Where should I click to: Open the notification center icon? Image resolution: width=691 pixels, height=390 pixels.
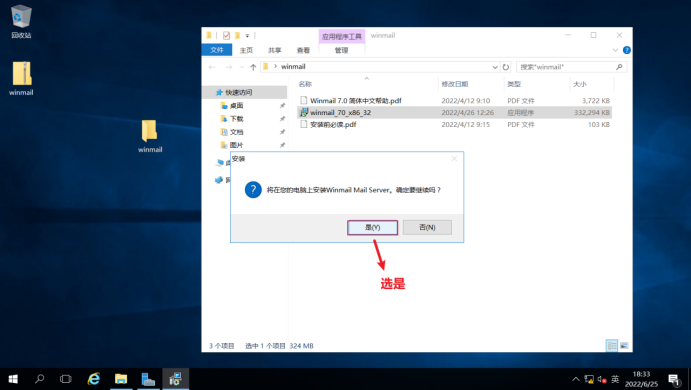click(674, 379)
